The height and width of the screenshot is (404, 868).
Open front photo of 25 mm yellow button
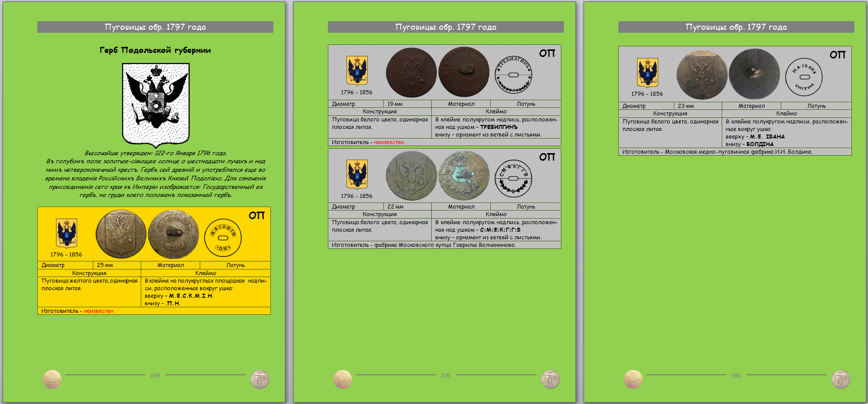coord(121,234)
